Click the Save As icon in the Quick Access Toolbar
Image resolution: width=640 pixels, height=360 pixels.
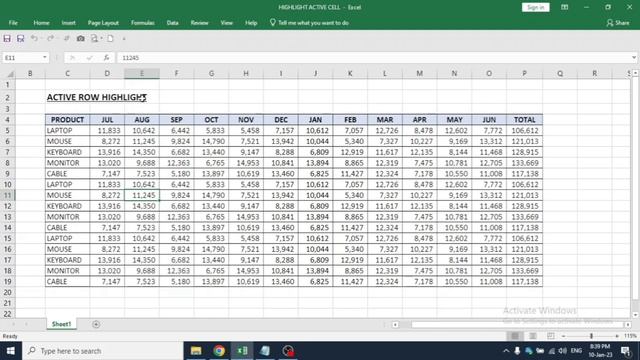point(20,39)
